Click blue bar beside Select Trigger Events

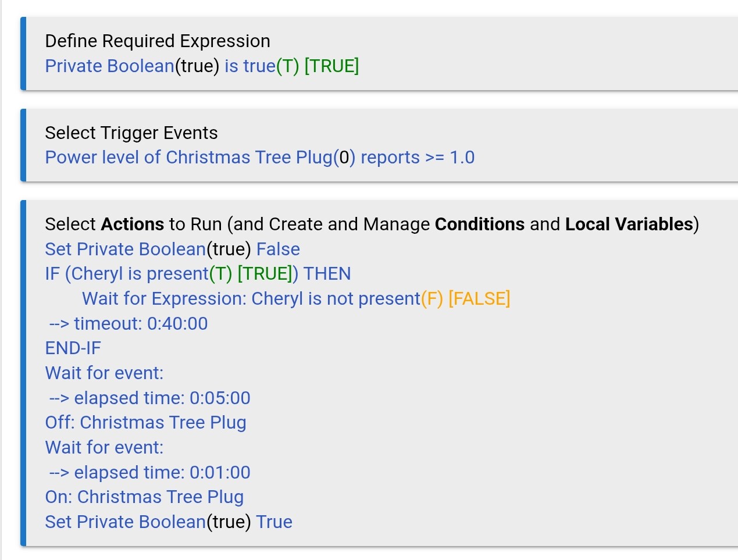coord(23,145)
